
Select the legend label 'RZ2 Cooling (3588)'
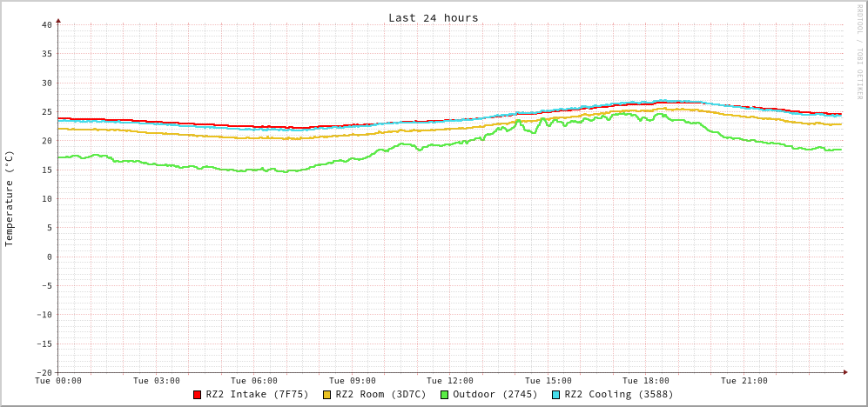pyautogui.click(x=619, y=395)
